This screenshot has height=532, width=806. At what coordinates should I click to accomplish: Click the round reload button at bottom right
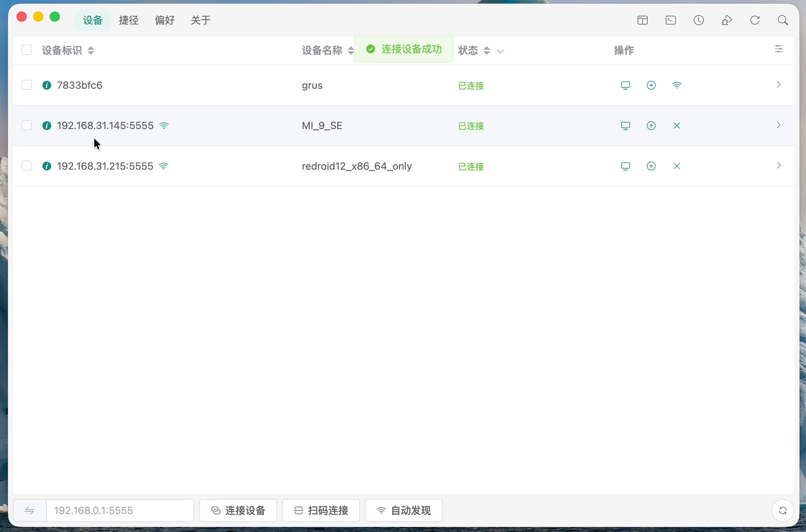click(x=783, y=510)
